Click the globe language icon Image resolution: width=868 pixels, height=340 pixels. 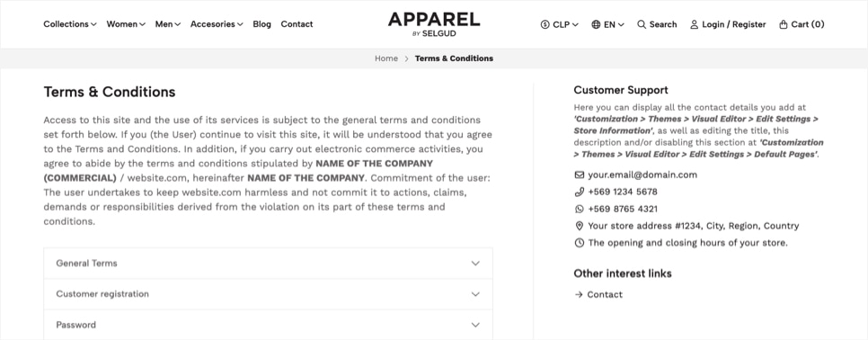tap(597, 24)
